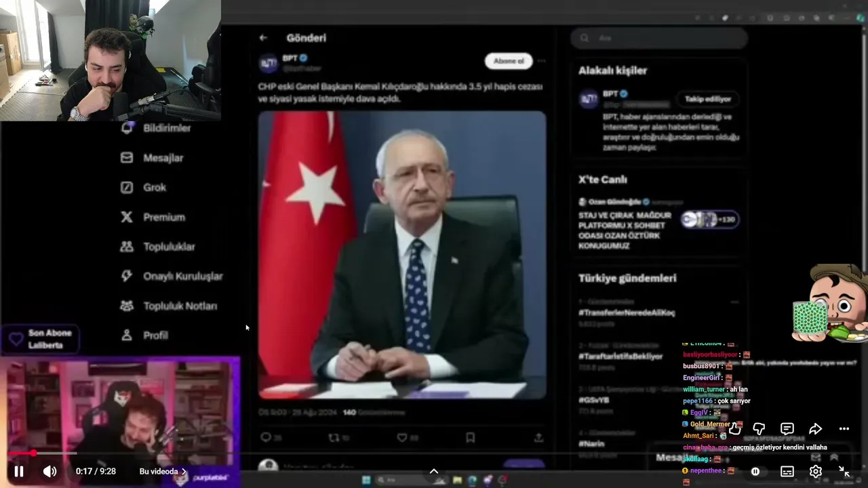Pause the video playback
Image resolution: width=868 pixels, height=488 pixels.
coord(19,471)
